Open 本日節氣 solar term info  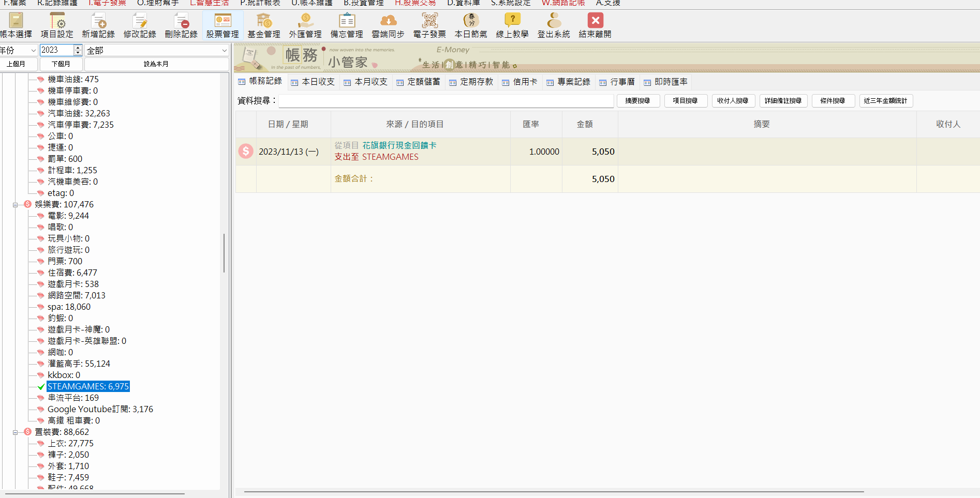coord(471,26)
